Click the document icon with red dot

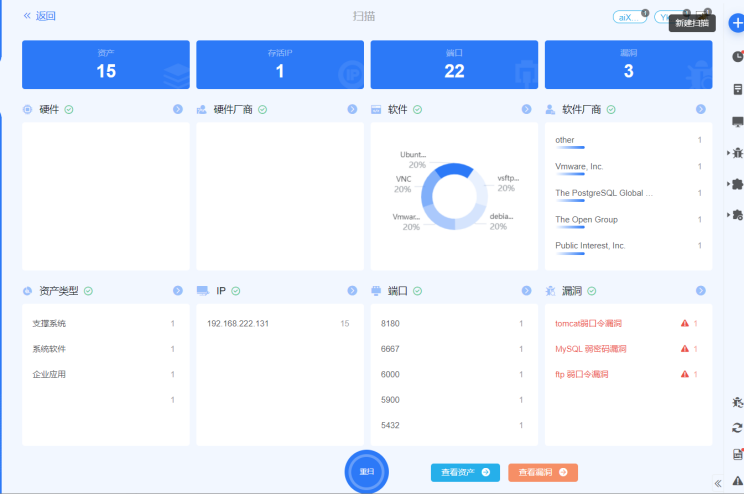pos(737,454)
